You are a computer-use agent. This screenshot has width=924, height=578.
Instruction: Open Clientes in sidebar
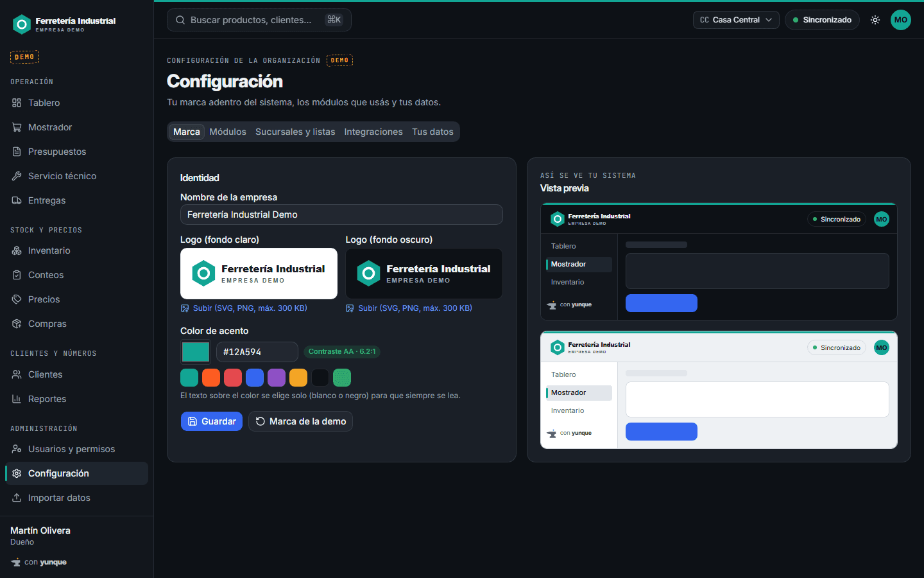point(76,374)
